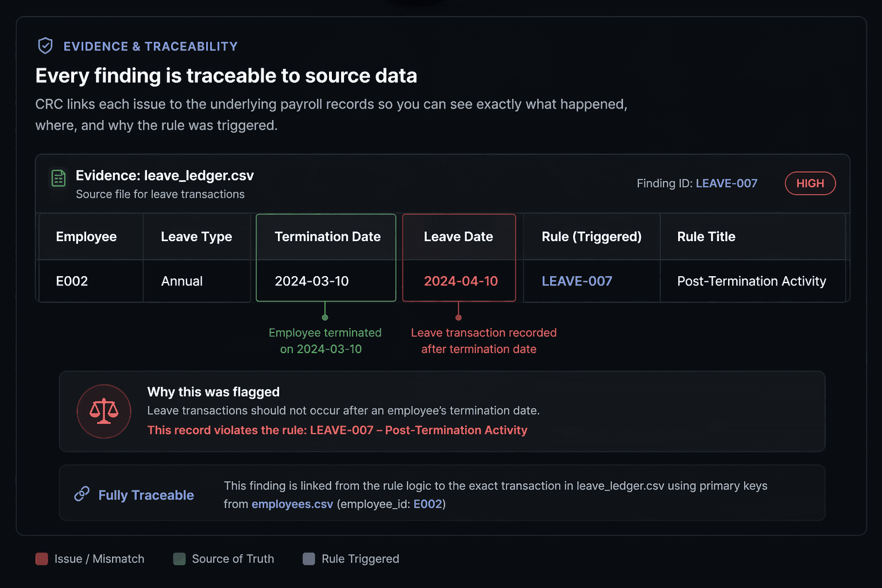Click the green Source of Truth legend square
This screenshot has width=882, height=588.
click(x=179, y=558)
